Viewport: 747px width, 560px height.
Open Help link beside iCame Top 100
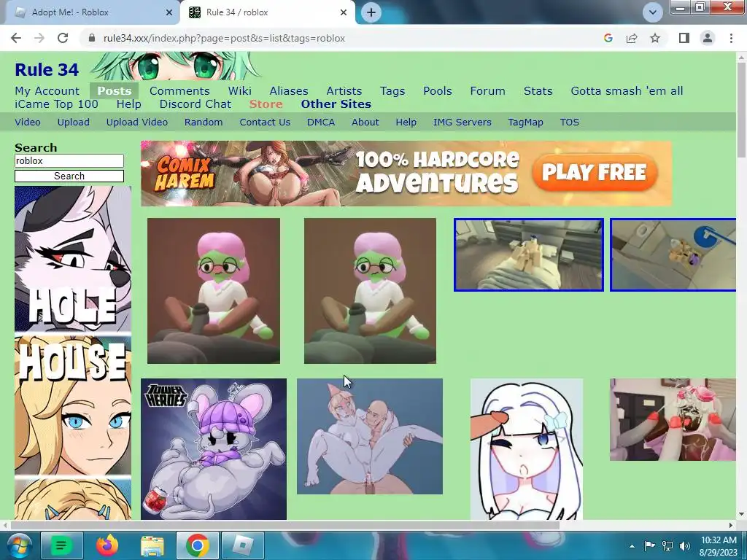point(128,104)
